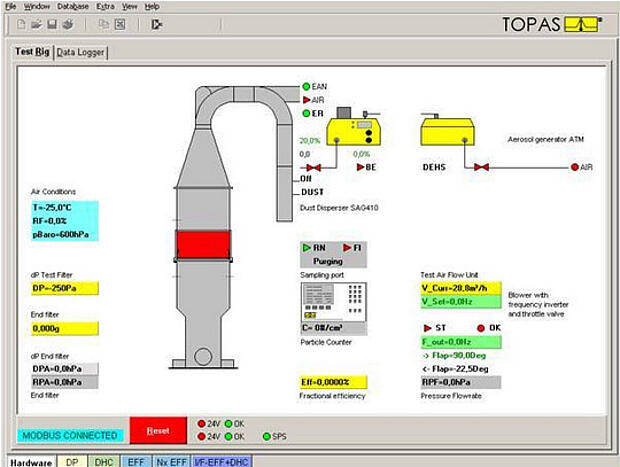Click the Dust Disperser SAG410 device icon
620x467 pixels.
point(353,127)
